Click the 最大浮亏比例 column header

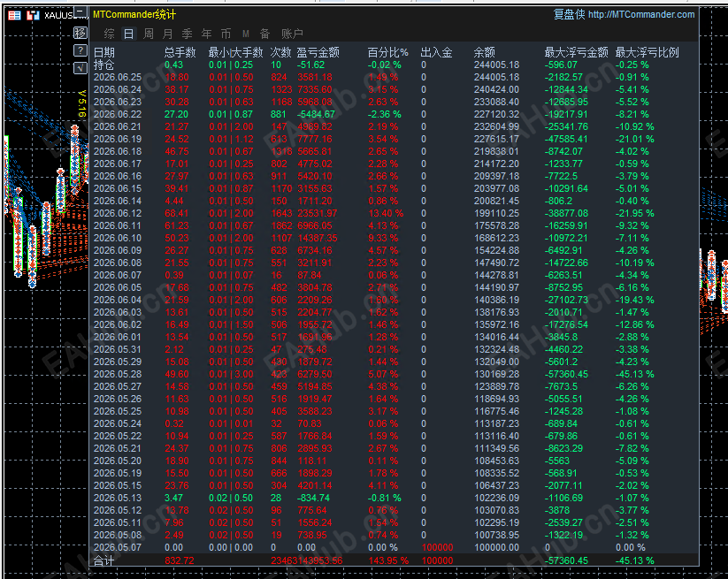click(x=648, y=52)
